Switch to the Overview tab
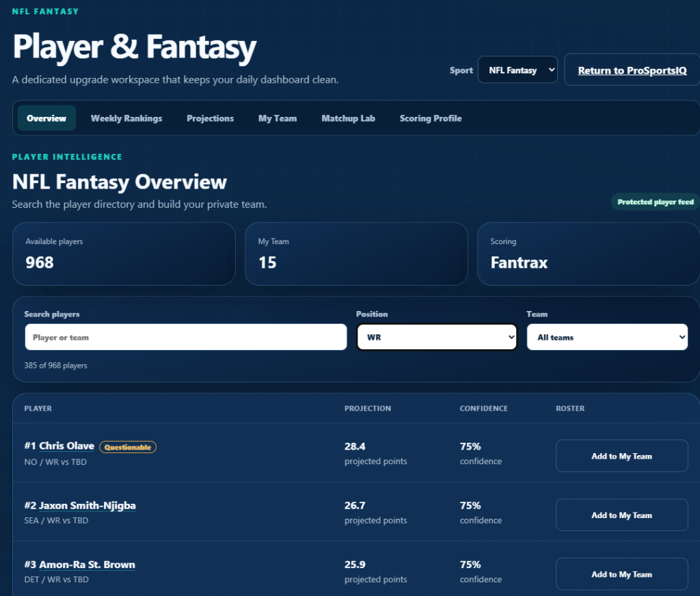700x596 pixels. click(46, 118)
